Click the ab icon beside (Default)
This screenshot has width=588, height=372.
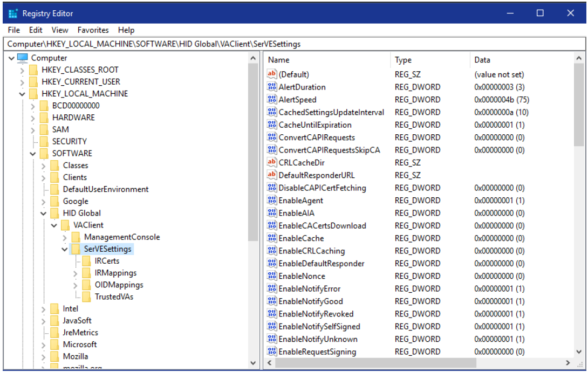point(271,74)
